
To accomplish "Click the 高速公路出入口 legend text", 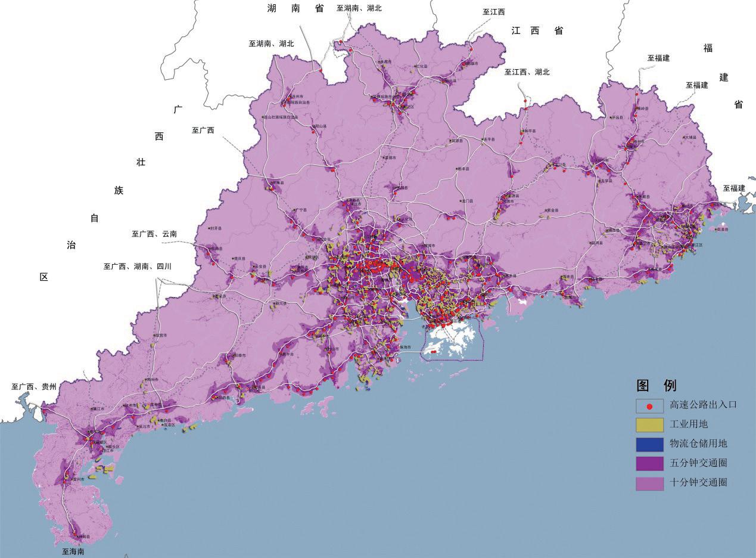I will [703, 405].
